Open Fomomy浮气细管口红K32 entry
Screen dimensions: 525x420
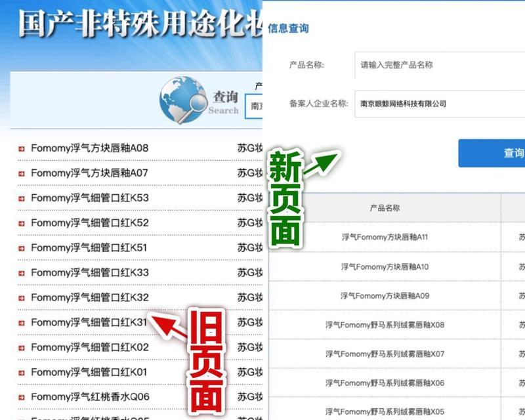tap(90, 297)
